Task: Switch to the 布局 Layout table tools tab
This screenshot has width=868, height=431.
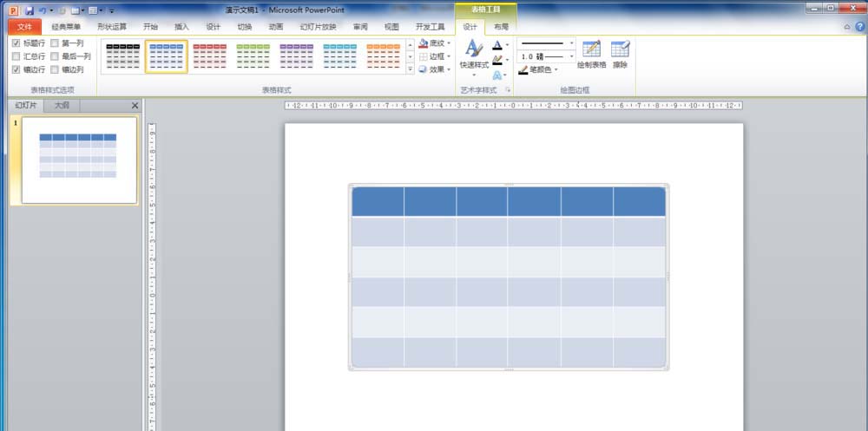Action: click(501, 27)
